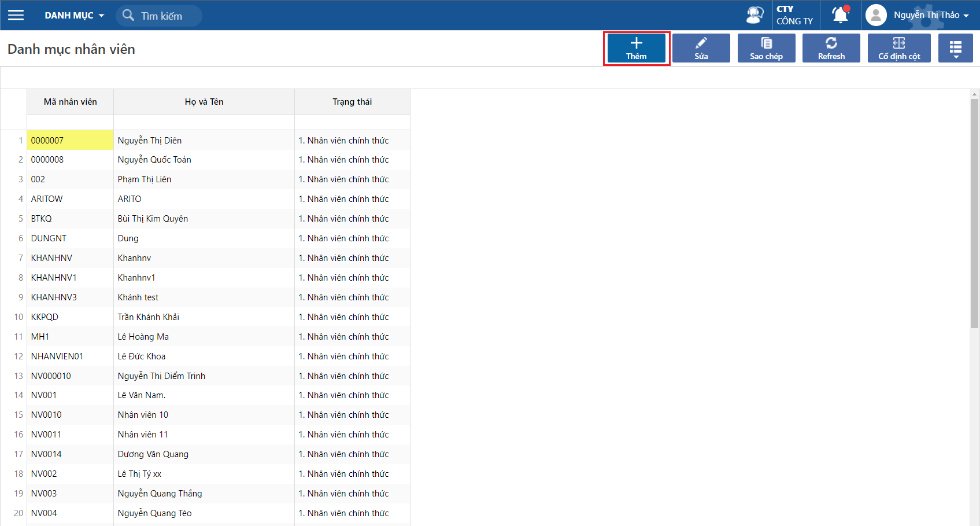Sort by Họ và Tên column header
The width and height of the screenshot is (980, 526).
204,102
